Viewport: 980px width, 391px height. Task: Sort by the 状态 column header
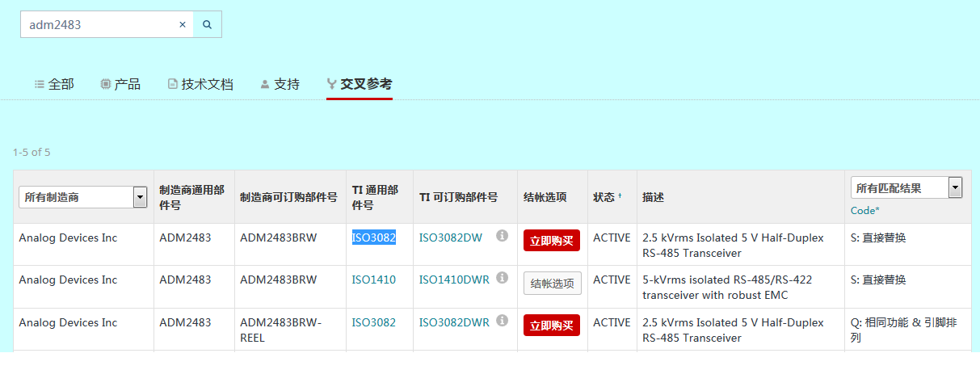click(x=608, y=197)
